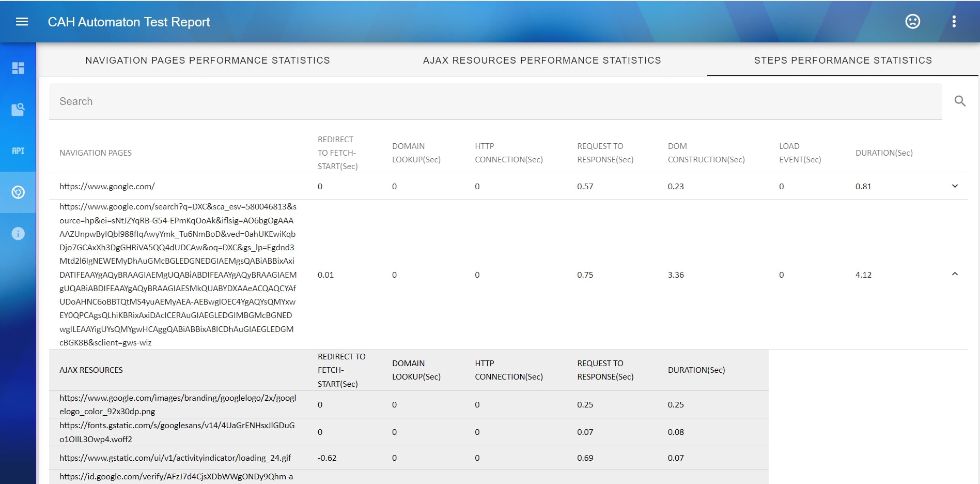Select the Steps Performance Statistics tab
Image resolution: width=980 pixels, height=484 pixels.
click(844, 60)
